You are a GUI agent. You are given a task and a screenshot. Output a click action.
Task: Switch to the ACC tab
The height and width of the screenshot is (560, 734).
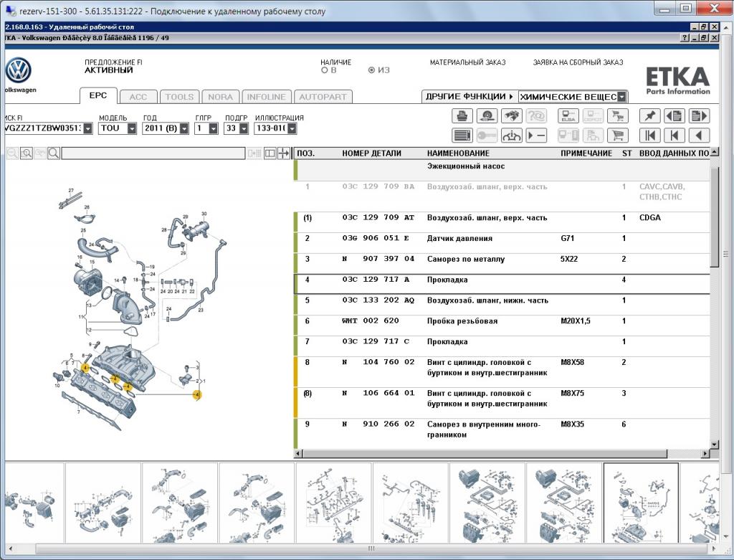pos(138,97)
